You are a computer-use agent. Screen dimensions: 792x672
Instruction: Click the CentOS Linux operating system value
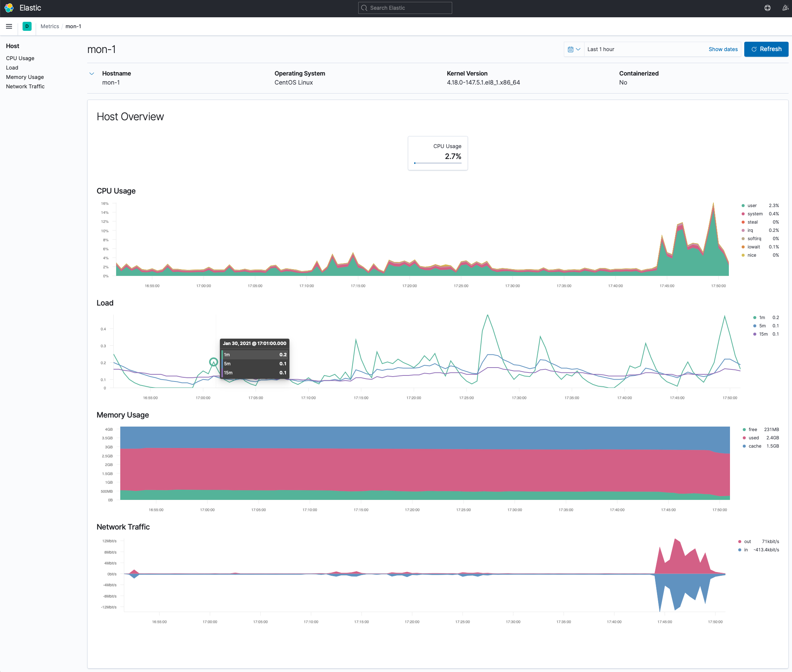coord(294,83)
